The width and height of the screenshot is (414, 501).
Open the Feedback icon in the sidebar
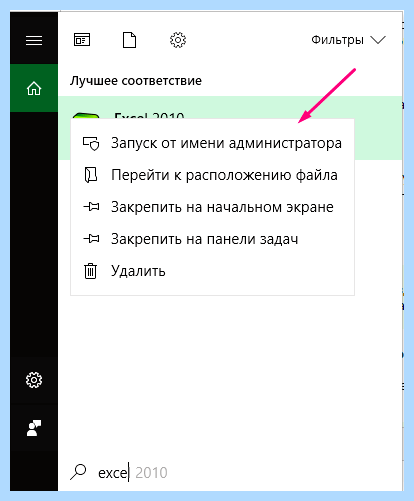pos(34,428)
